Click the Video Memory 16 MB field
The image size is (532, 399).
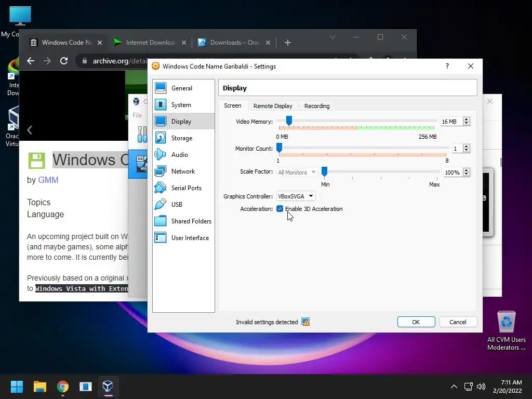pos(451,122)
